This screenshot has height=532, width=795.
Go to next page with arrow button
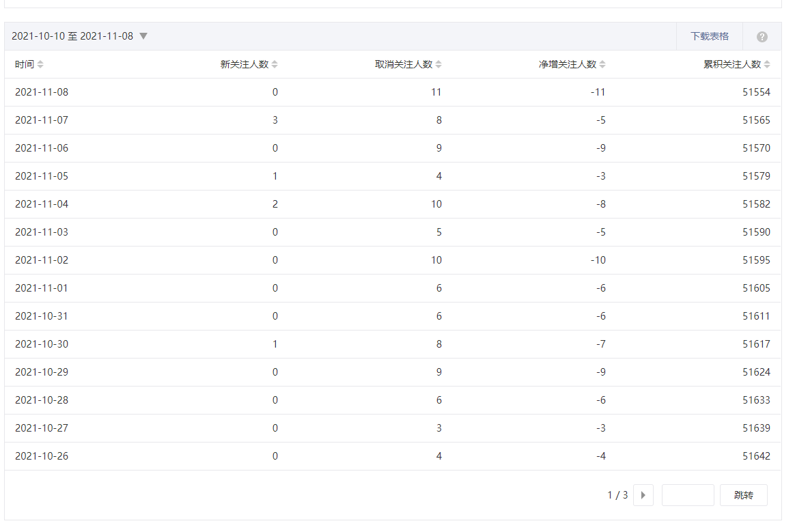coord(643,495)
